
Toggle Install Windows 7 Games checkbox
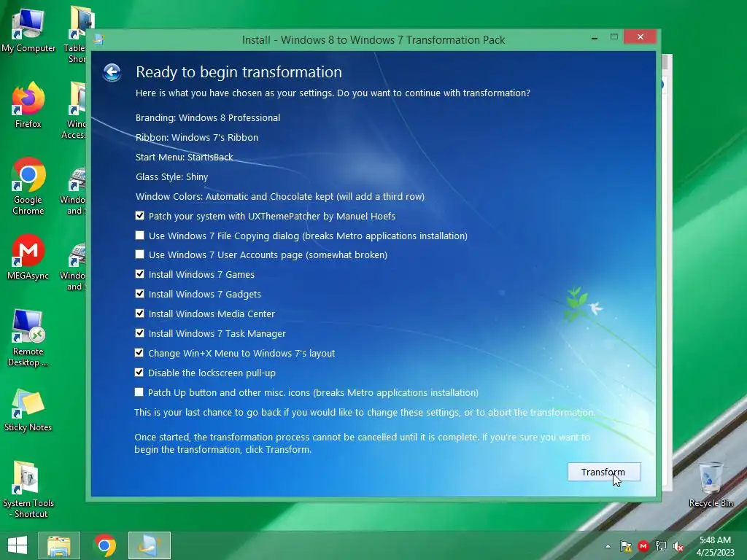139,274
